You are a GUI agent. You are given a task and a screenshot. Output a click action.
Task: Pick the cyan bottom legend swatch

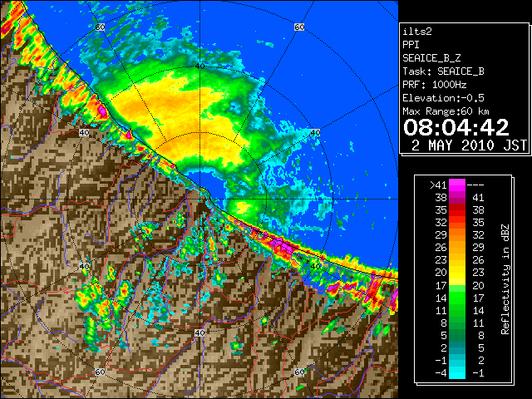coord(457,373)
